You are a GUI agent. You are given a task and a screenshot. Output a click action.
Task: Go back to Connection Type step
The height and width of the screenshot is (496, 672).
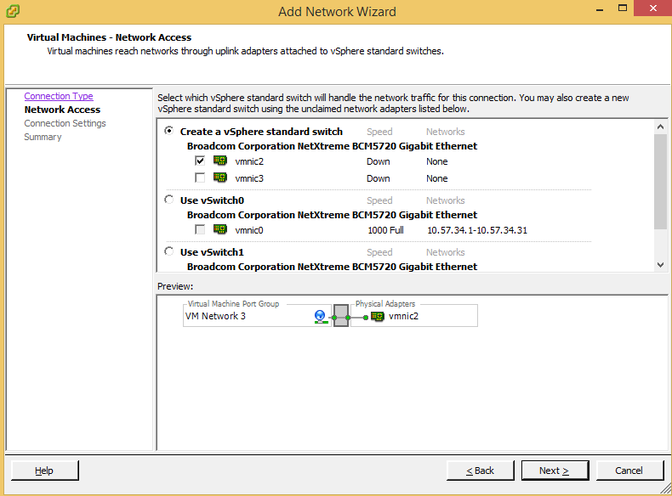click(x=58, y=97)
